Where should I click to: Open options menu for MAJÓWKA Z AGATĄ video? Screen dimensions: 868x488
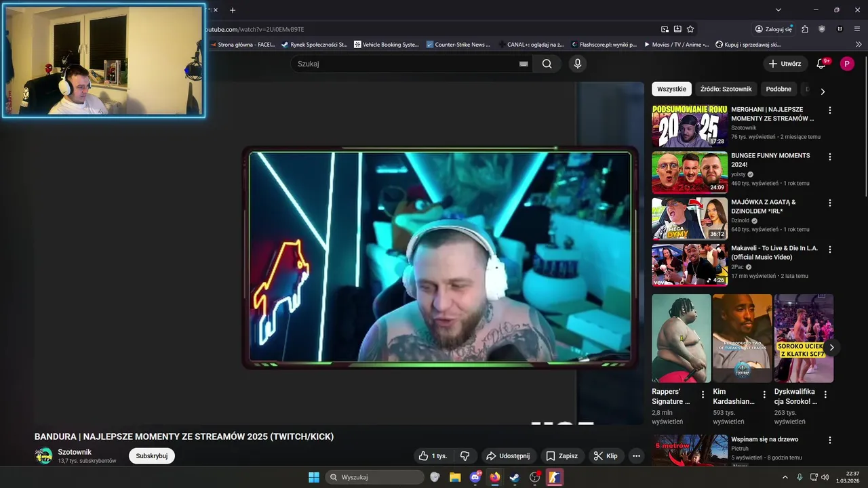(829, 203)
